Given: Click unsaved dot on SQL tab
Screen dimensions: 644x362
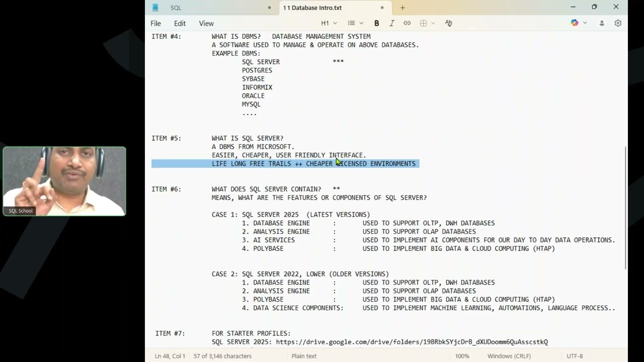Looking at the screenshot, I should point(269,8).
